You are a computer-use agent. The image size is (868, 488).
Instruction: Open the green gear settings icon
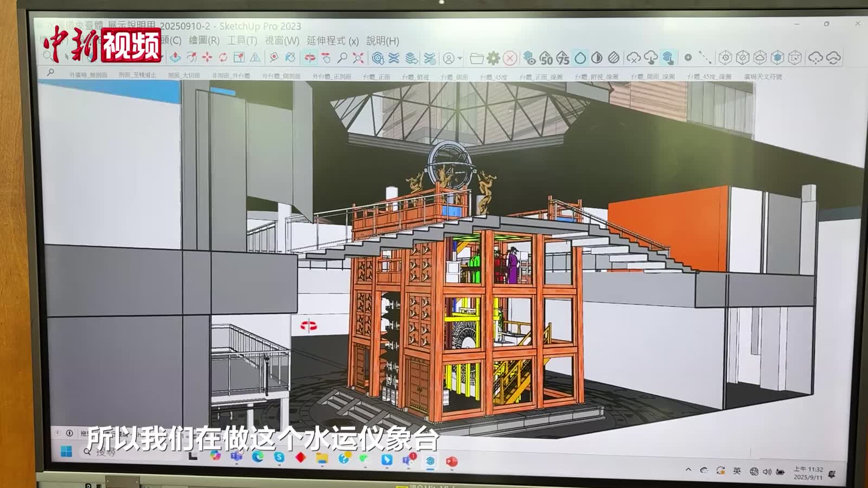pos(493,57)
